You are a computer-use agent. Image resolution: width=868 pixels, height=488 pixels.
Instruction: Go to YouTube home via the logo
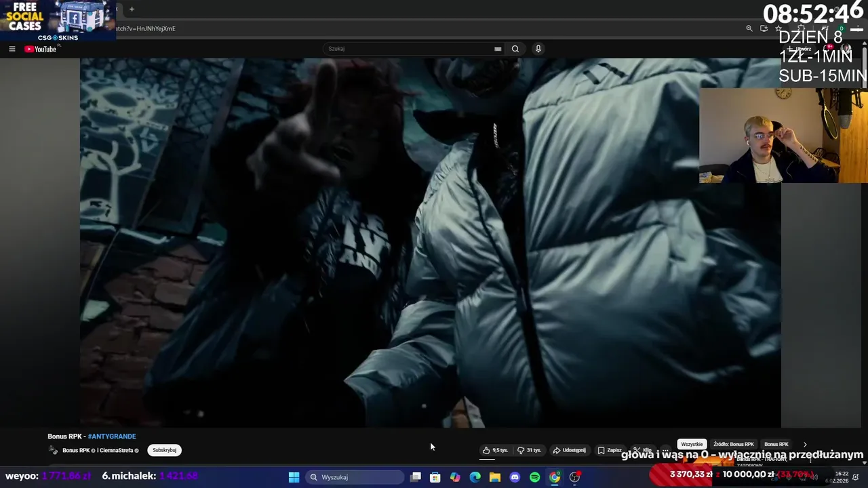point(40,49)
